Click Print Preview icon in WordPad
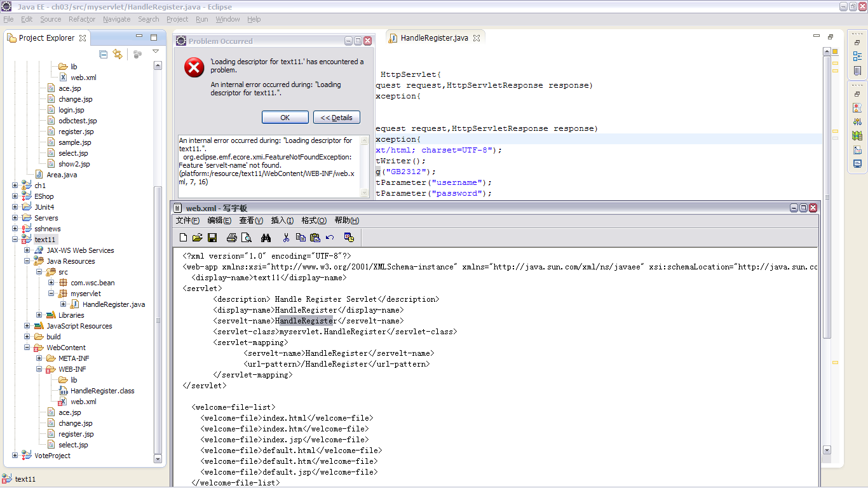Image resolution: width=868 pixels, height=488 pixels. [247, 238]
